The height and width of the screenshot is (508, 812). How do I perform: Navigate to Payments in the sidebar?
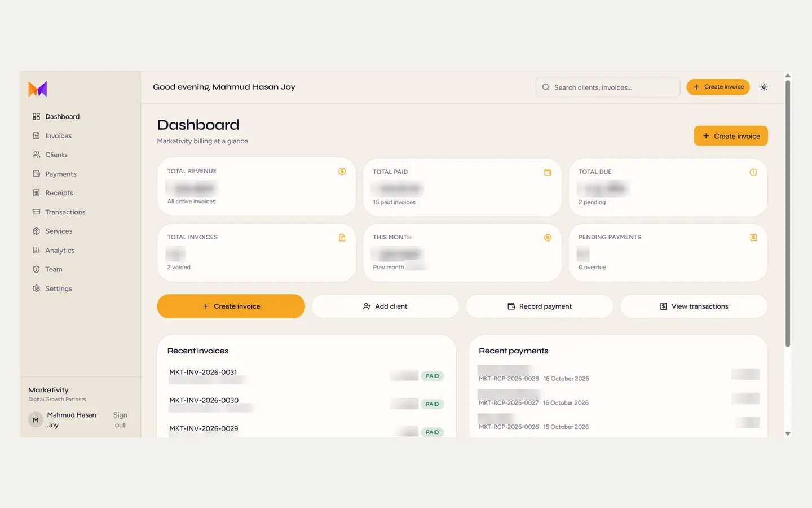tap(60, 174)
